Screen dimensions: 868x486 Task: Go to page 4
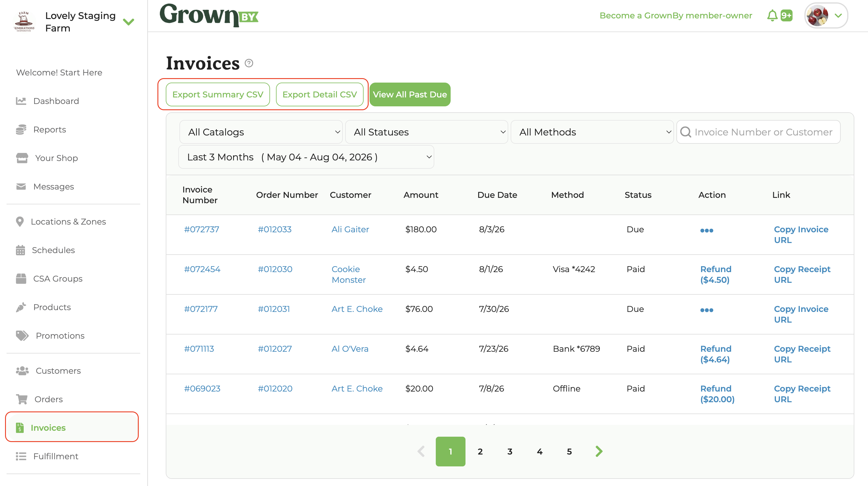(x=539, y=451)
